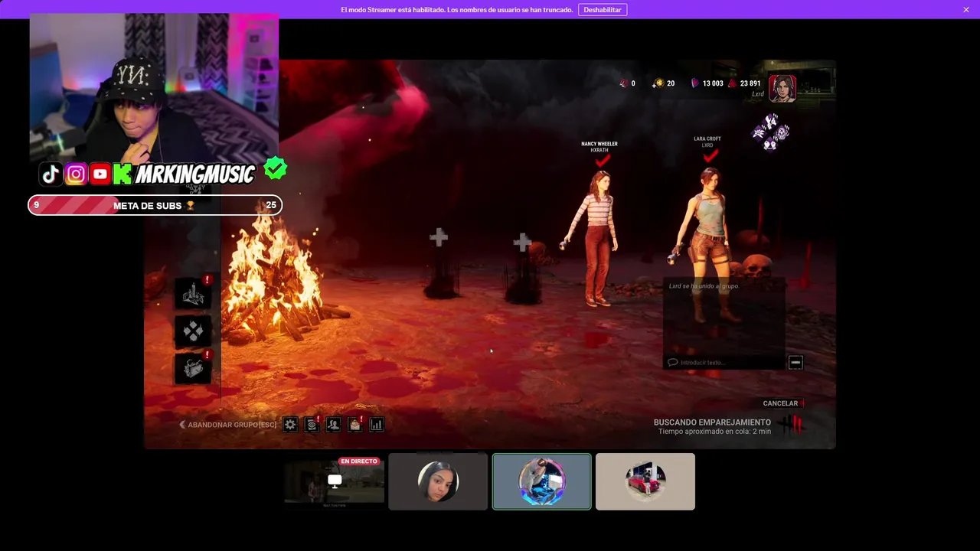Click Lara Croft's red ready checkmark
The width and height of the screenshot is (980, 551).
[710, 156]
